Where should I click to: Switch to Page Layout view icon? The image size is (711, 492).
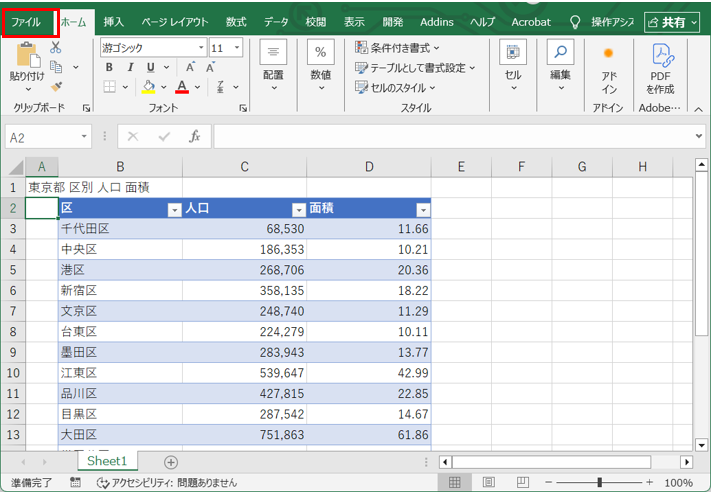point(488,482)
